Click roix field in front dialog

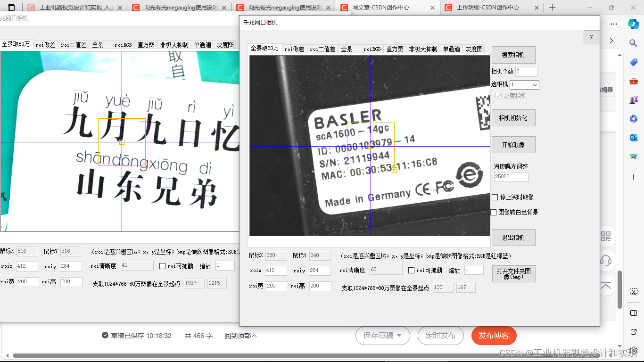pyautogui.click(x=276, y=271)
